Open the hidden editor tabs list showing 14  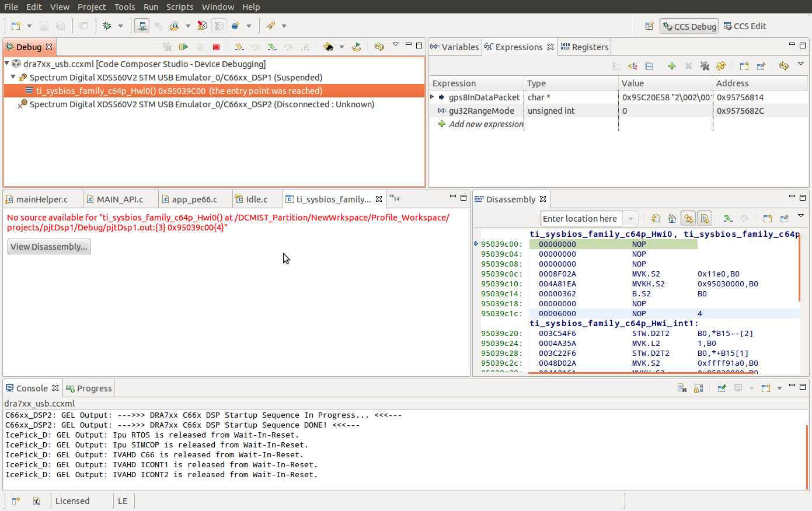395,199
